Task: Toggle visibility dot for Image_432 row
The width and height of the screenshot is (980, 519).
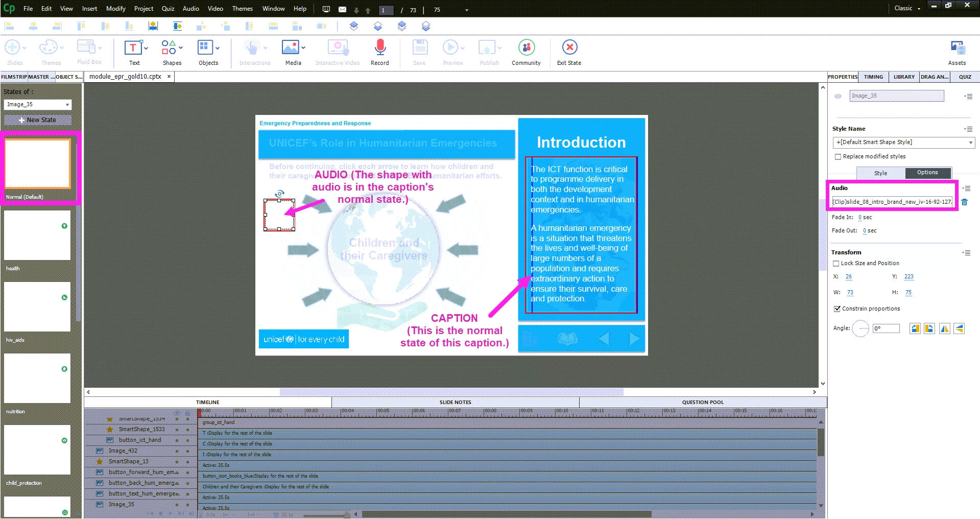Action: pos(177,451)
